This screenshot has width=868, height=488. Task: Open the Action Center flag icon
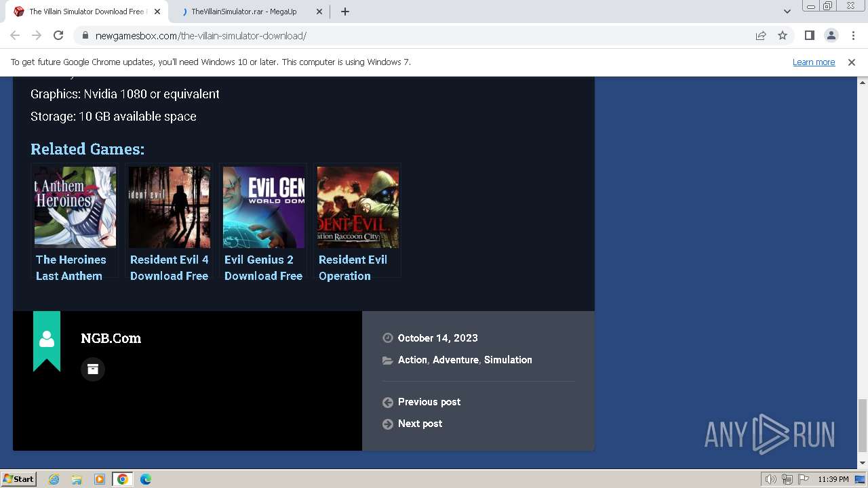[x=802, y=479]
